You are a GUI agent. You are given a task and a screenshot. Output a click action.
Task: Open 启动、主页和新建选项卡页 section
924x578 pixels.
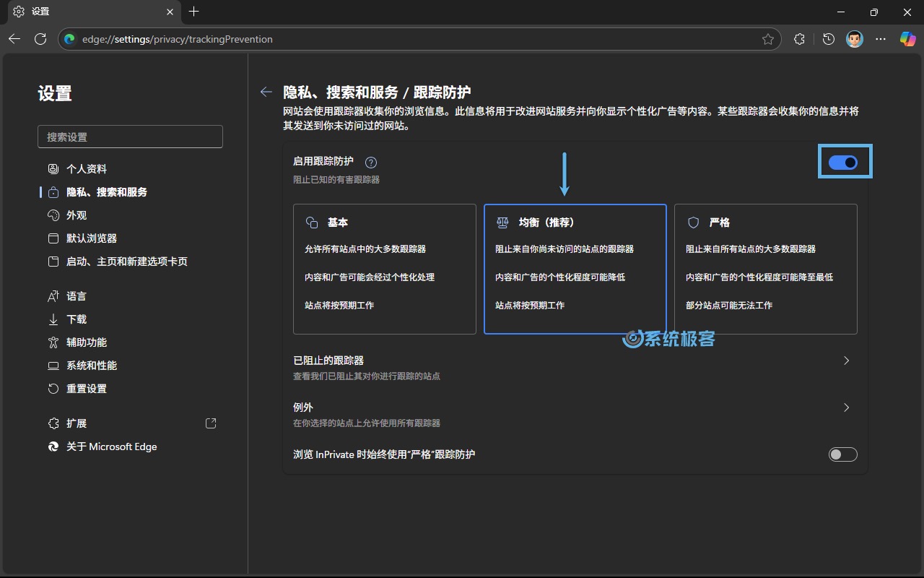pos(130,262)
